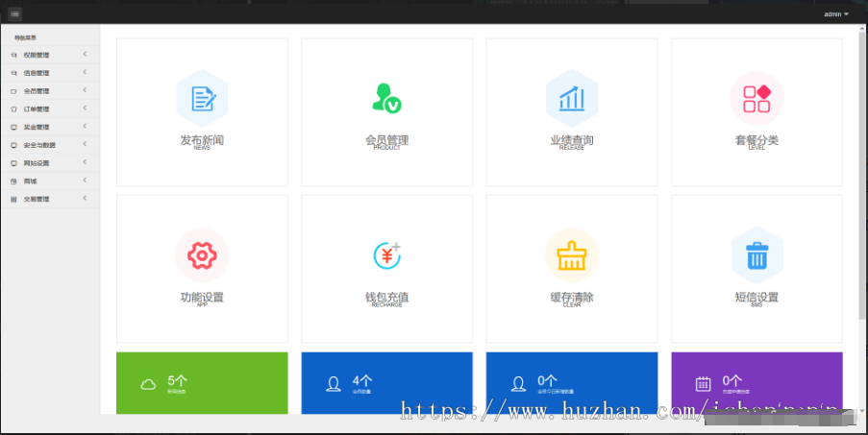The height and width of the screenshot is (435, 868).
Task: Click the 发布新闻 edit-note icon
Action: [x=202, y=98]
